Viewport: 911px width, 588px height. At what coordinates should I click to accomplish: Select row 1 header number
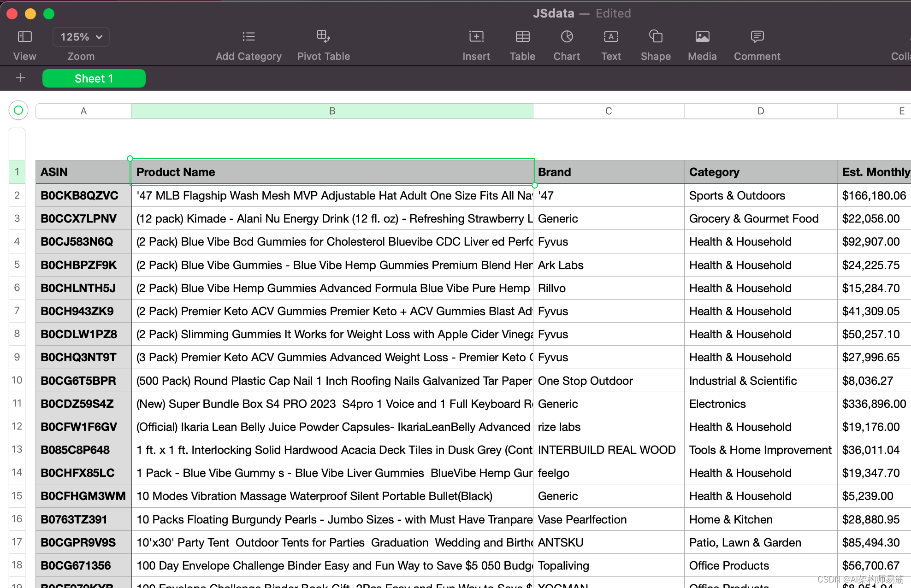tap(17, 172)
